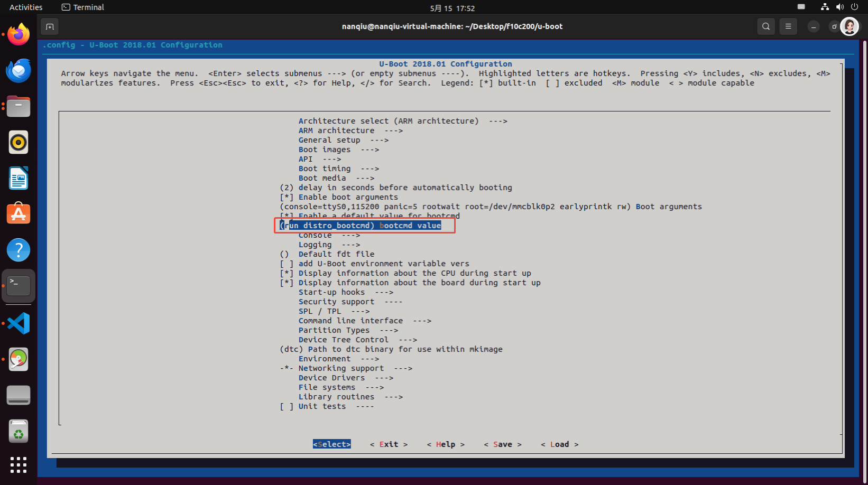Open Command line interface submenu
The image size is (868, 485).
365,321
